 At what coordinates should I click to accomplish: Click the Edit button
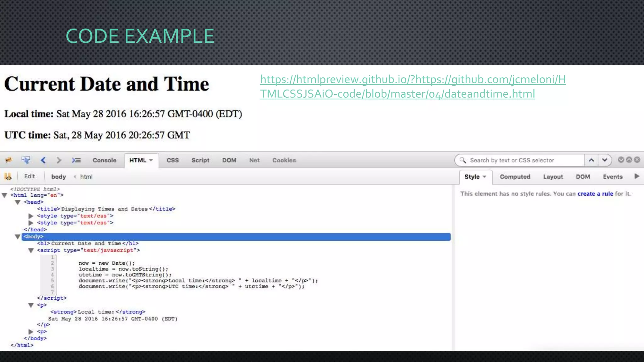[x=30, y=176]
